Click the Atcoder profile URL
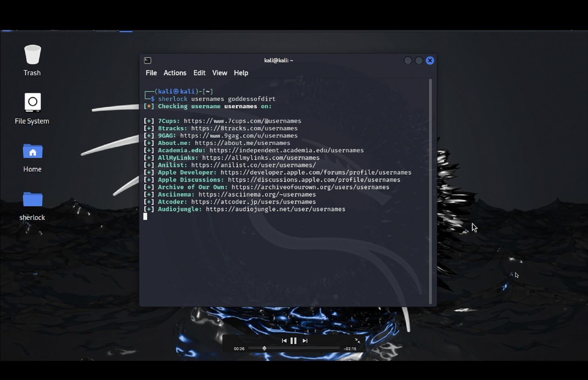 254,202
